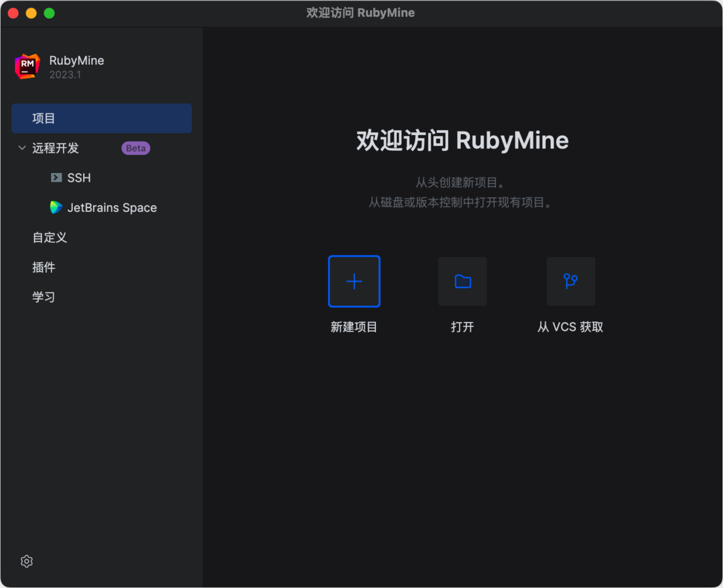723x588 pixels.
Task: Minimize the welcome window
Action: click(x=31, y=13)
